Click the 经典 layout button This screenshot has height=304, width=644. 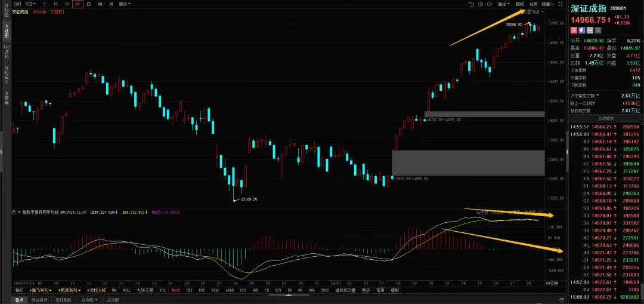(x=533, y=4)
